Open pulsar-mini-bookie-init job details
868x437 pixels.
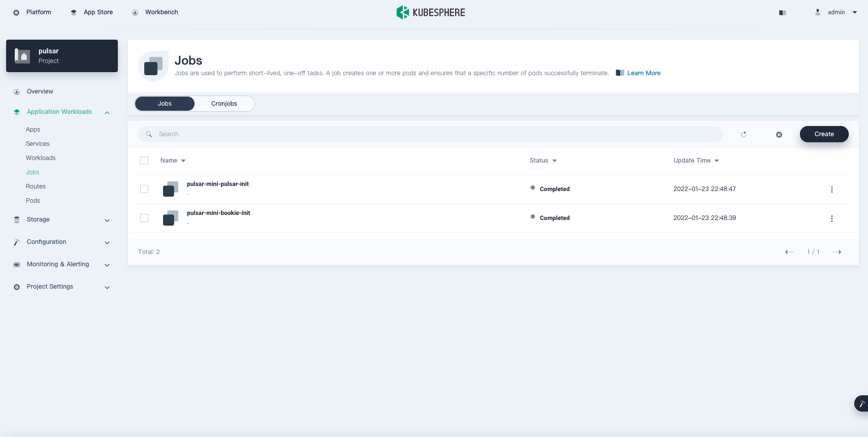coord(218,213)
